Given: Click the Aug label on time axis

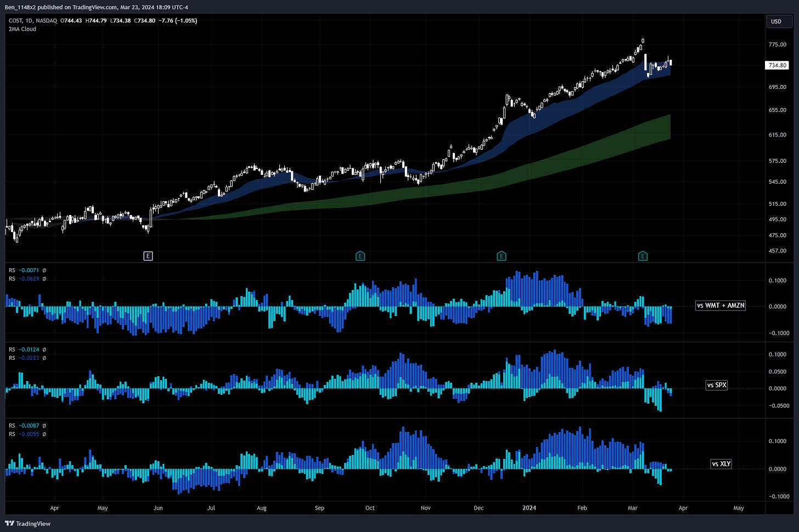Looking at the screenshot, I should click(262, 508).
